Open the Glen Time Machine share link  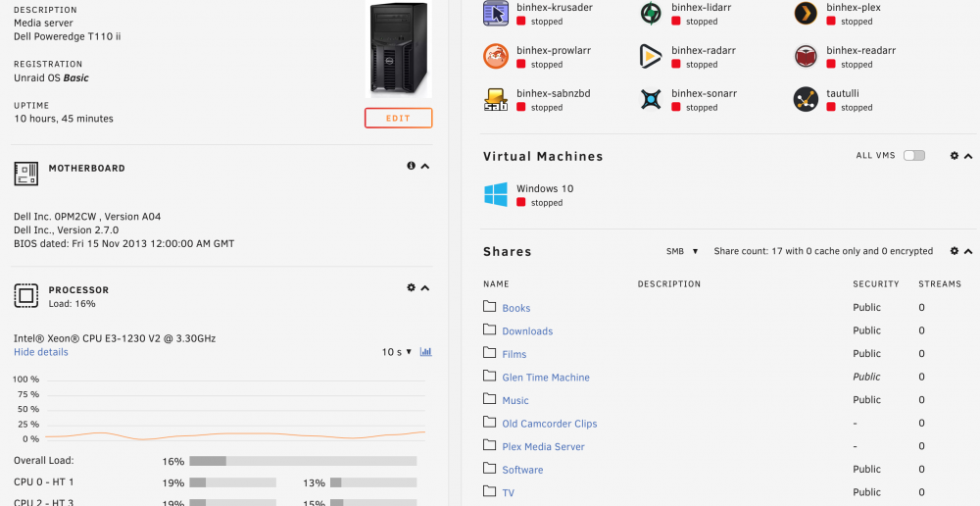click(546, 378)
